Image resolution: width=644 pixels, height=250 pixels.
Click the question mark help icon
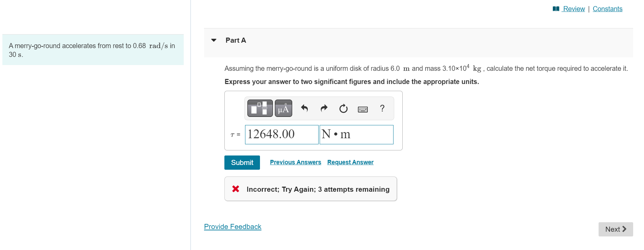coord(382,108)
